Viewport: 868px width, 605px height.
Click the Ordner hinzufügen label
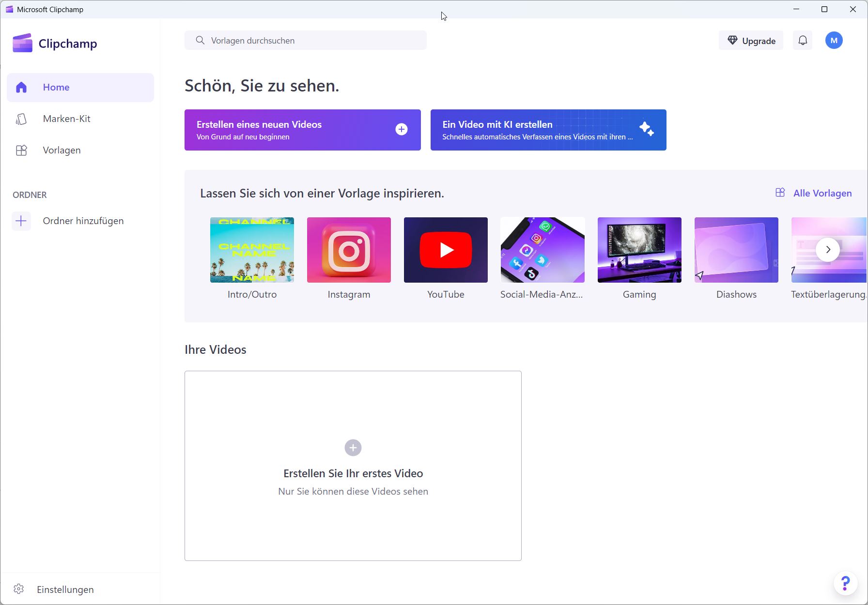83,221
